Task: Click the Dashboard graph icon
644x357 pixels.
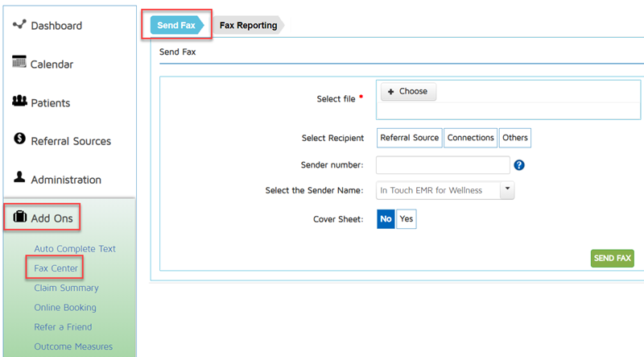Action: coord(19,25)
